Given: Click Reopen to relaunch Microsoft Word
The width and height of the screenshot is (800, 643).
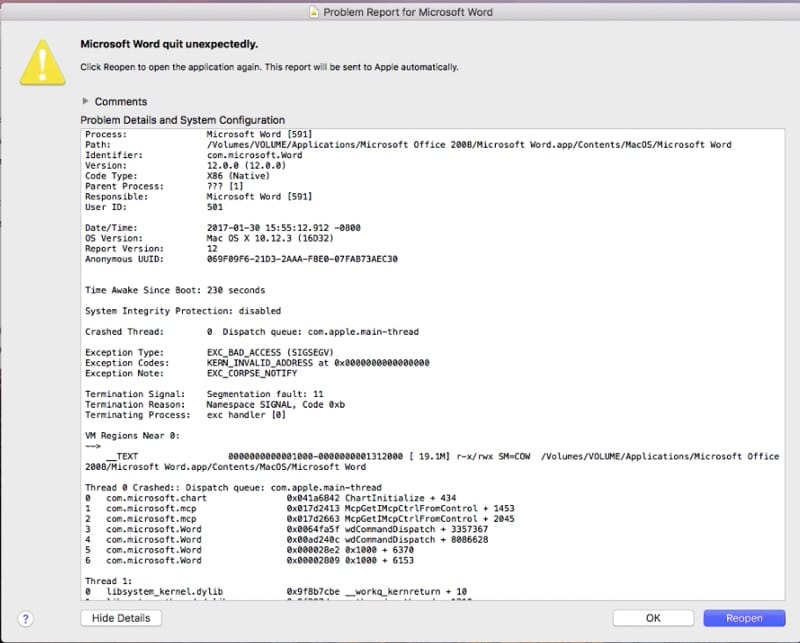Looking at the screenshot, I should coord(743,618).
